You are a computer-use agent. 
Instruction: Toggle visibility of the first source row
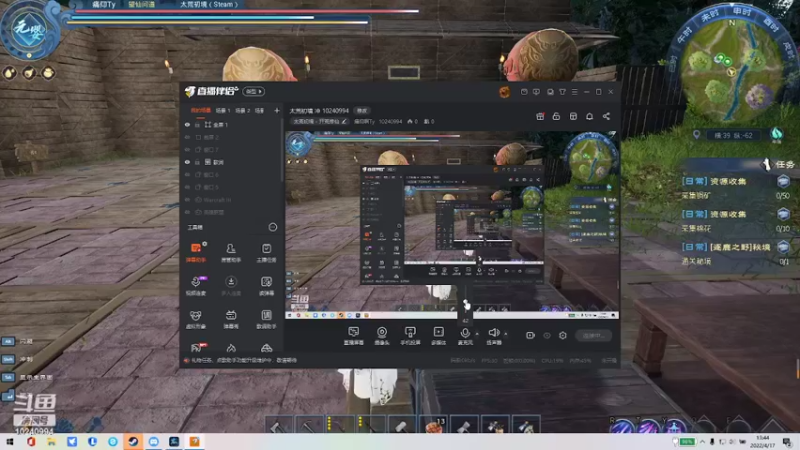(x=187, y=124)
